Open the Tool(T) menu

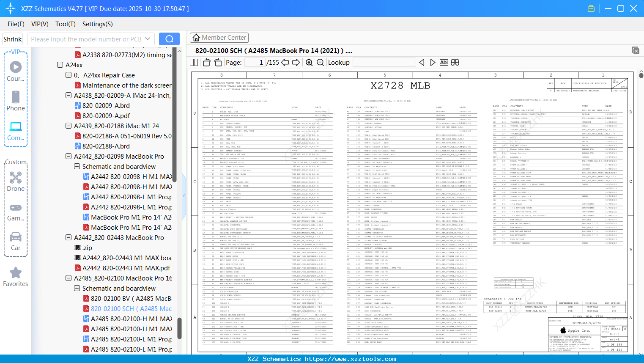tap(66, 24)
